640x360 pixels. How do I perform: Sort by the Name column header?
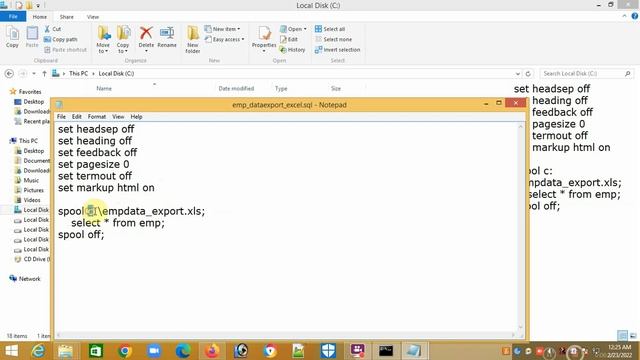coord(104,88)
